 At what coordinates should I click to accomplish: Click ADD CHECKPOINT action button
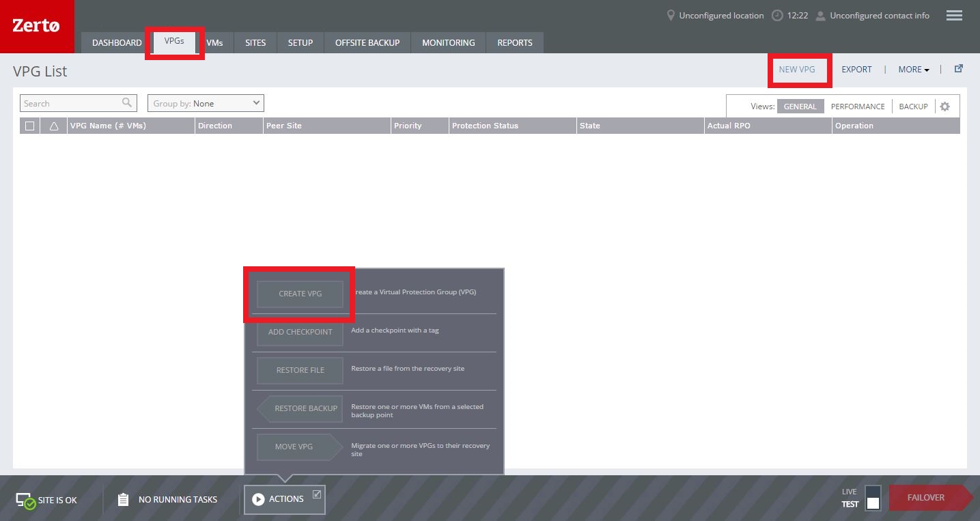[300, 332]
